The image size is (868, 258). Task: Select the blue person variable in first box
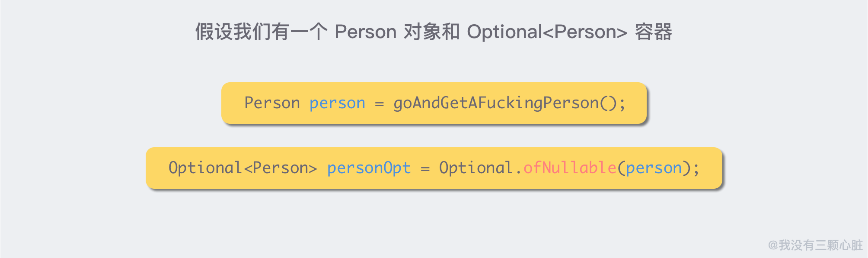tap(338, 104)
